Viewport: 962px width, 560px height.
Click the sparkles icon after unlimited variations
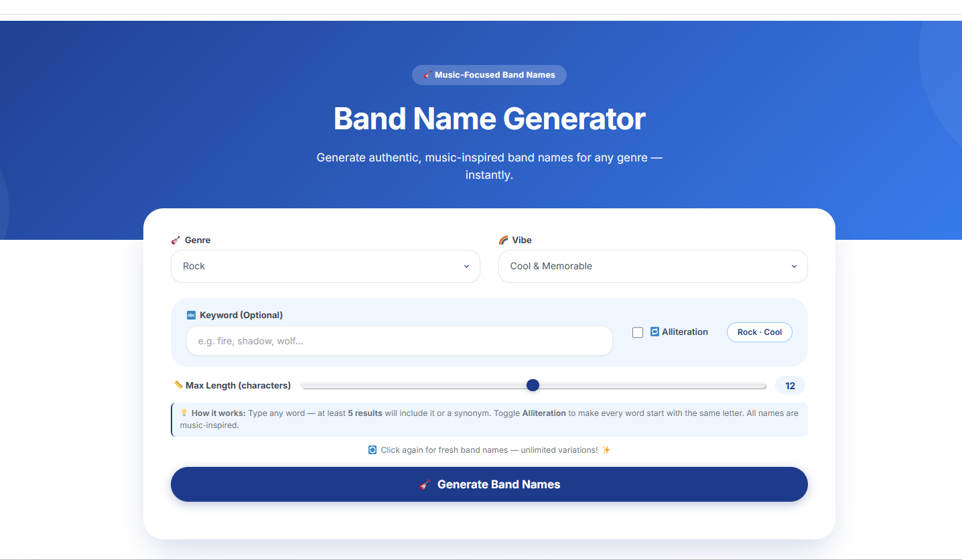[606, 449]
